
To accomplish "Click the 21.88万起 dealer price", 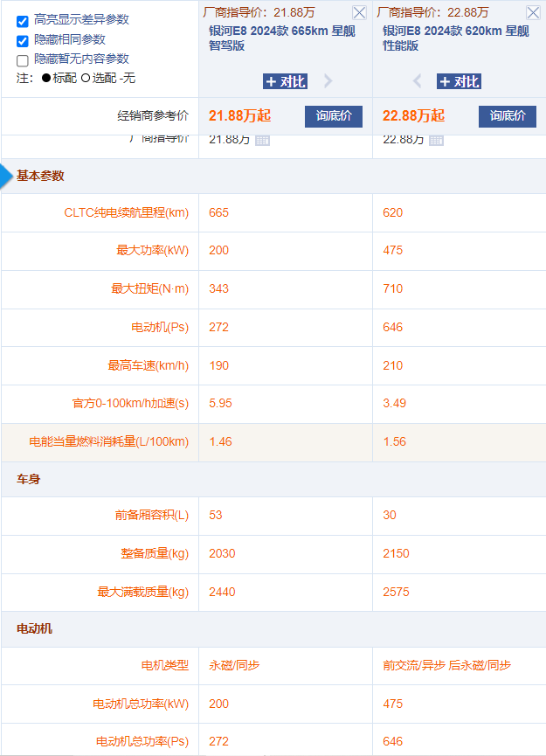I will tap(239, 115).
